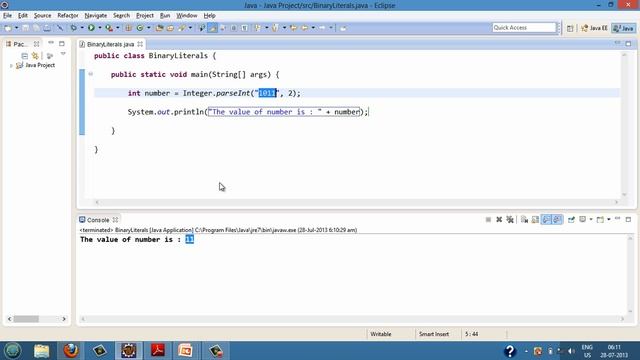Open the Window menu
This screenshot has height=360, width=640.
(x=187, y=16)
